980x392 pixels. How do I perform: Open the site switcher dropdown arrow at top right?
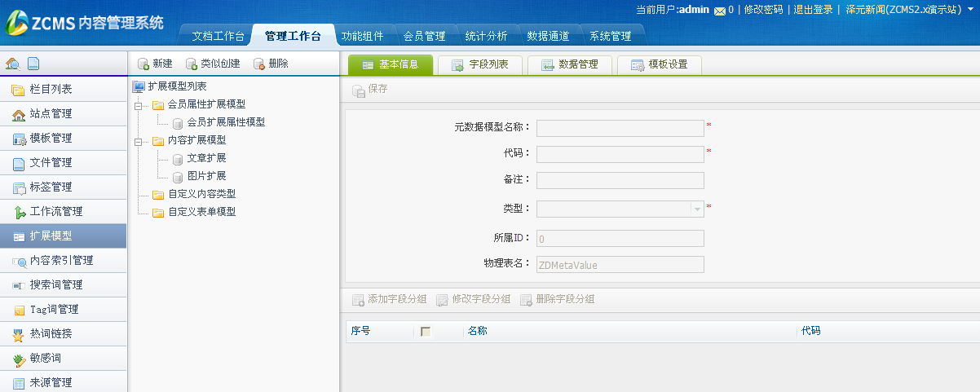click(970, 10)
